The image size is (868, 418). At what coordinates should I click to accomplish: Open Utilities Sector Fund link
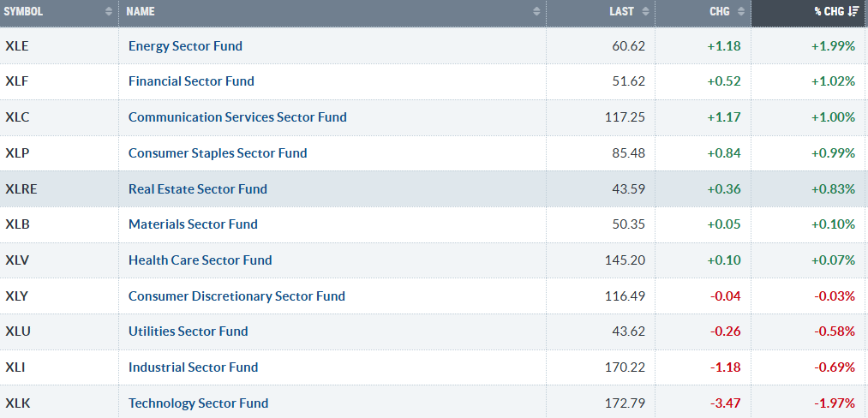coord(189,331)
